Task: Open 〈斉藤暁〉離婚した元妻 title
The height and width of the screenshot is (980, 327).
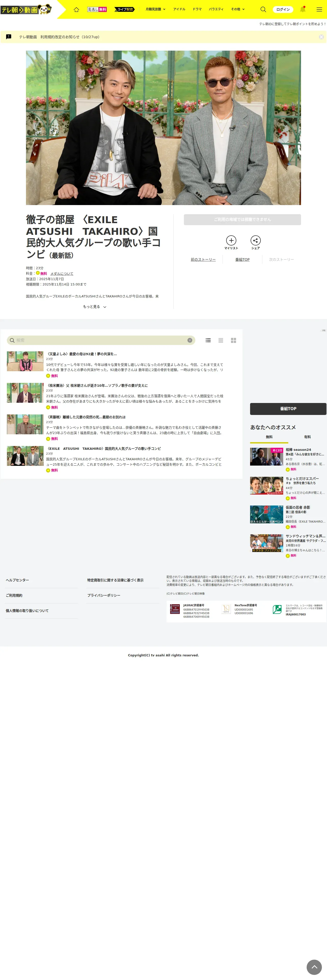Action: point(86,417)
